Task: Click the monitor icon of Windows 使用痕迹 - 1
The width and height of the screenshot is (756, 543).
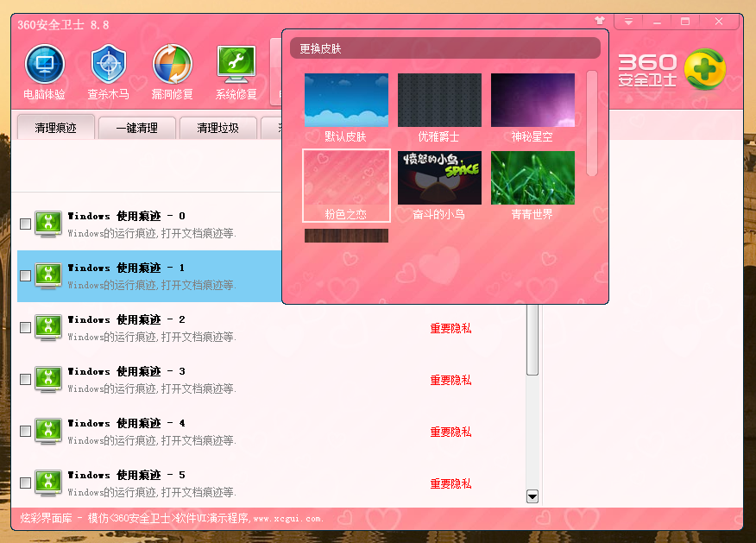Action: (x=48, y=276)
